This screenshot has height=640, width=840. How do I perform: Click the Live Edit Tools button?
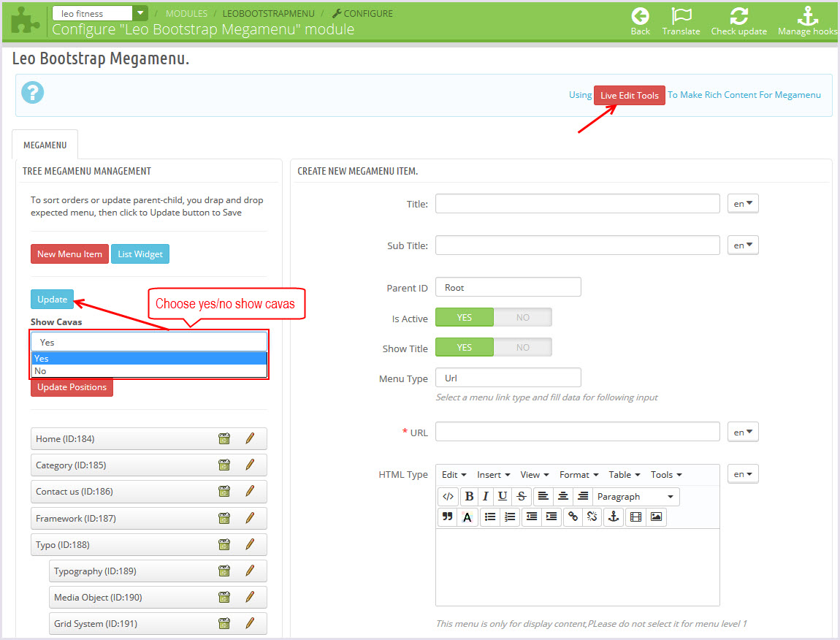(630, 96)
